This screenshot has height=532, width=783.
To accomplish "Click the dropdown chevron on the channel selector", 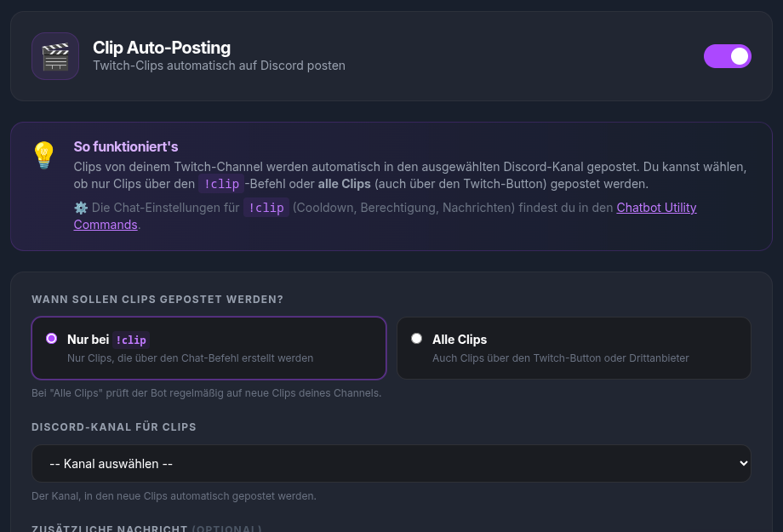I will (x=743, y=463).
